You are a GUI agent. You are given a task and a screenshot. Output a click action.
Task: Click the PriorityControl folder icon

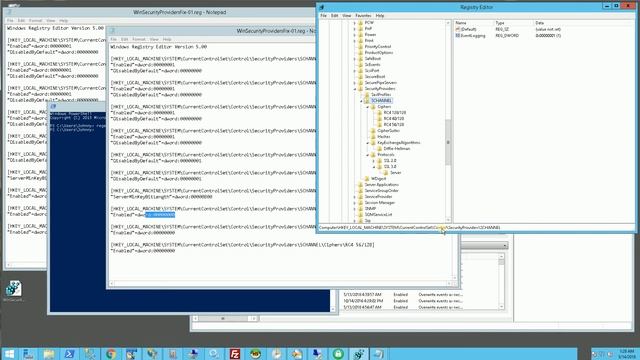360,47
